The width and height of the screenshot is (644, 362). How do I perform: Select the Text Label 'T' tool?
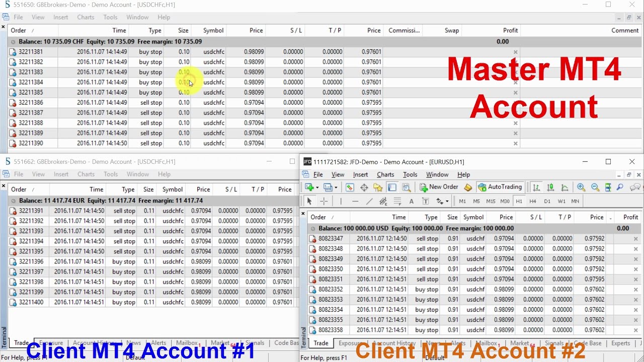click(x=425, y=201)
